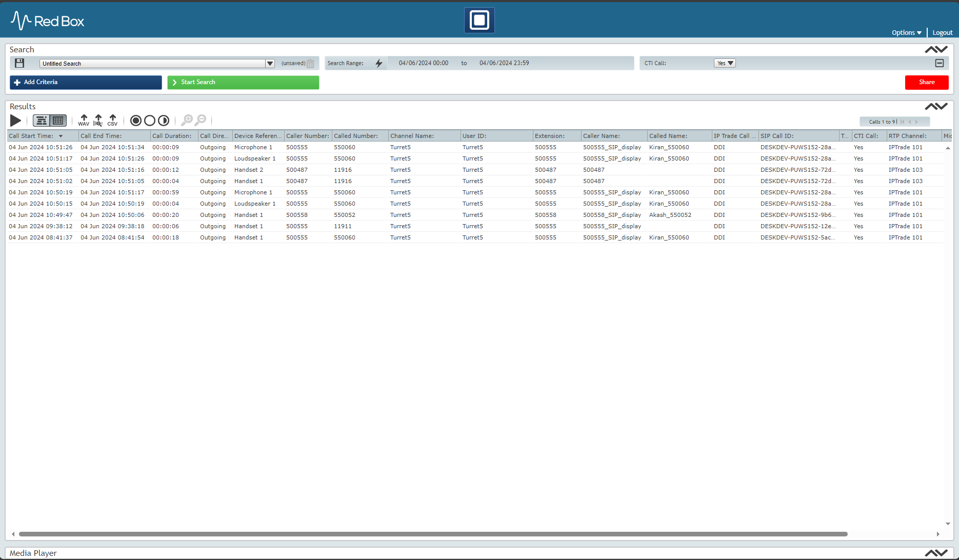
Task: Switch results to grid table view
Action: pos(58,121)
